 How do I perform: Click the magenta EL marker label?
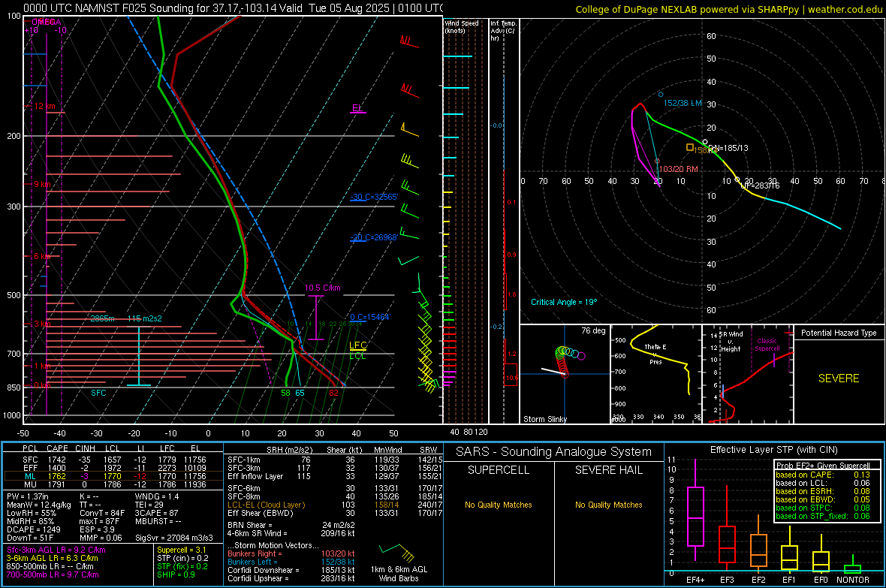(357, 107)
